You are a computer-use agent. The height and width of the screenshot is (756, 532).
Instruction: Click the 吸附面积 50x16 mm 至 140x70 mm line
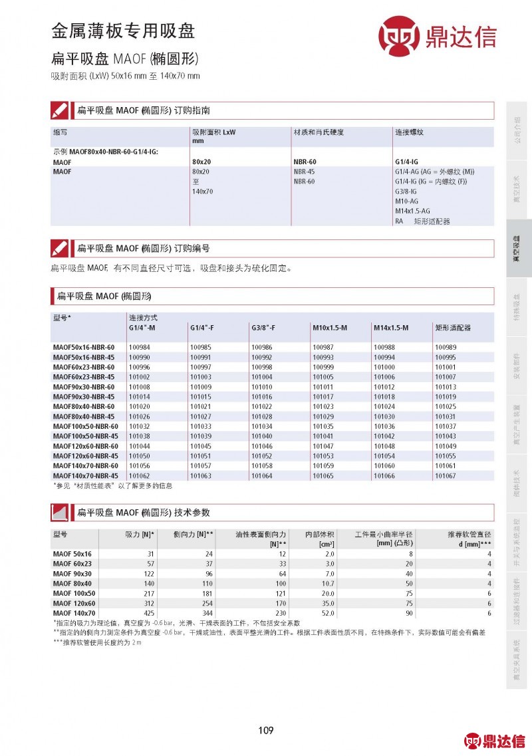point(126,76)
